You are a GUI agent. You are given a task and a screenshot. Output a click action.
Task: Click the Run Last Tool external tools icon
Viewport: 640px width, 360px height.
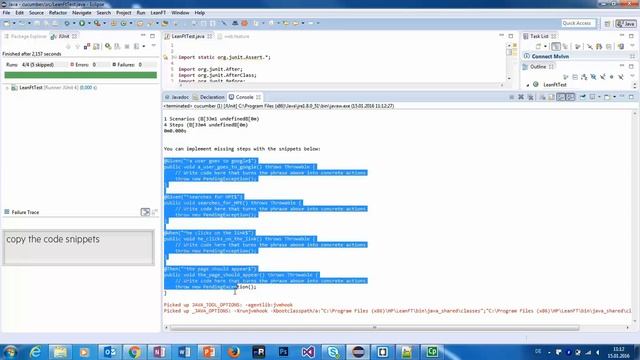pos(97,23)
